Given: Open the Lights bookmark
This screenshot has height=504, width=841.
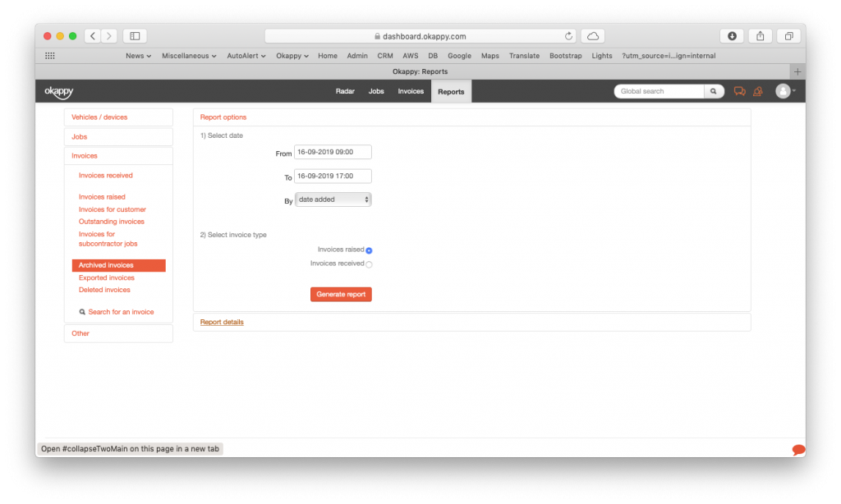Looking at the screenshot, I should tap(602, 56).
